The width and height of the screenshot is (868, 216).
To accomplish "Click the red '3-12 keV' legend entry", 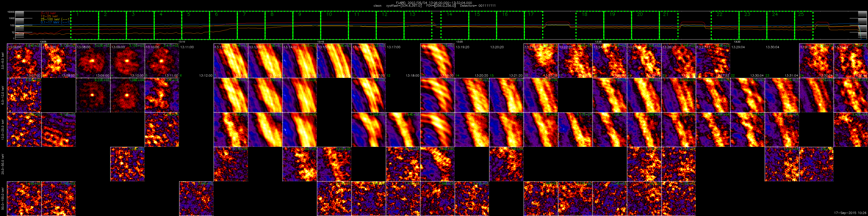I will (x=48, y=13).
